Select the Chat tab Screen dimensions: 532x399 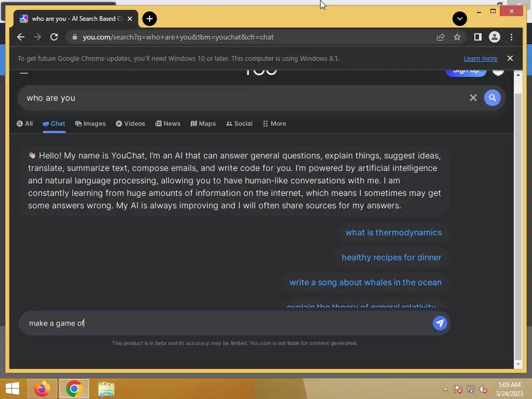[x=54, y=124]
